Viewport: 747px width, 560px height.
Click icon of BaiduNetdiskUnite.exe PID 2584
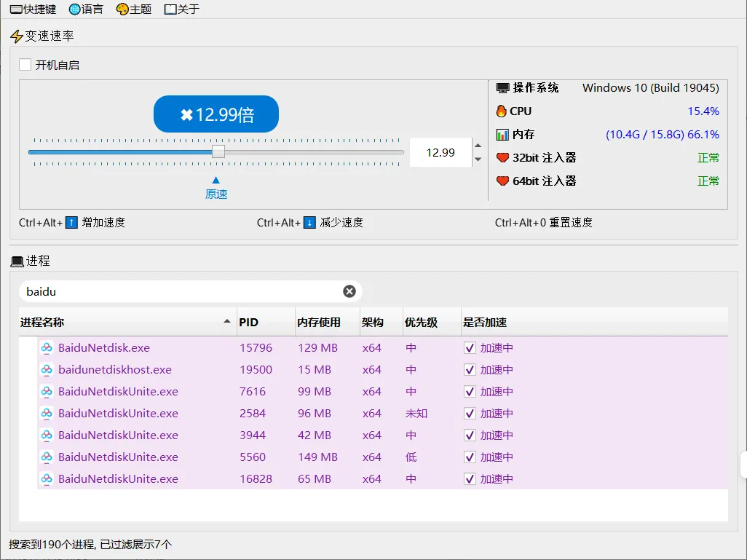[47, 414]
